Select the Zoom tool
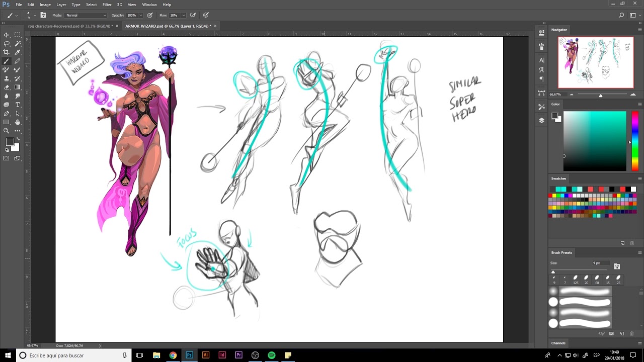This screenshot has height=362, width=644. tap(7, 131)
